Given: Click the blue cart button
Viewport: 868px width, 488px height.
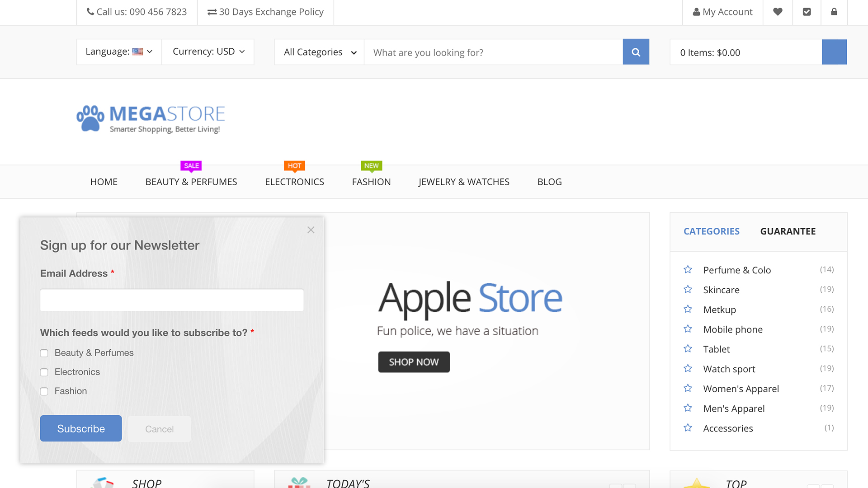Looking at the screenshot, I should [834, 52].
